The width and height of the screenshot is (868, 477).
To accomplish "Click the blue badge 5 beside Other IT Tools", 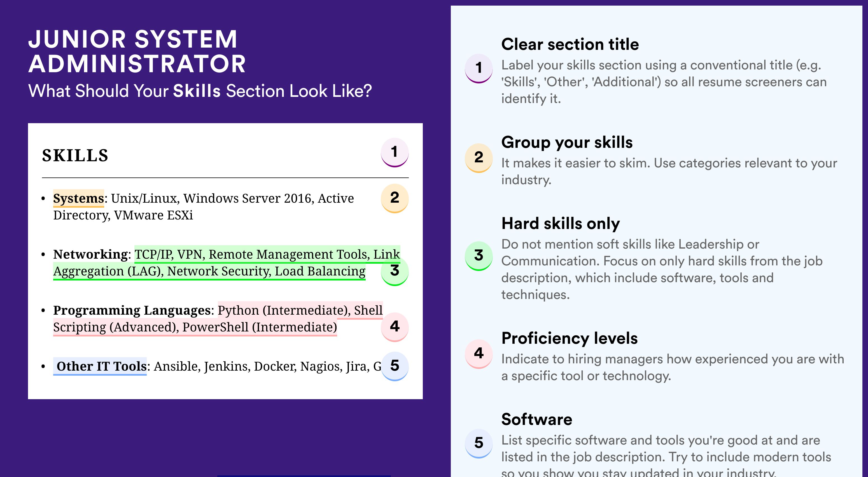I will 395,366.
